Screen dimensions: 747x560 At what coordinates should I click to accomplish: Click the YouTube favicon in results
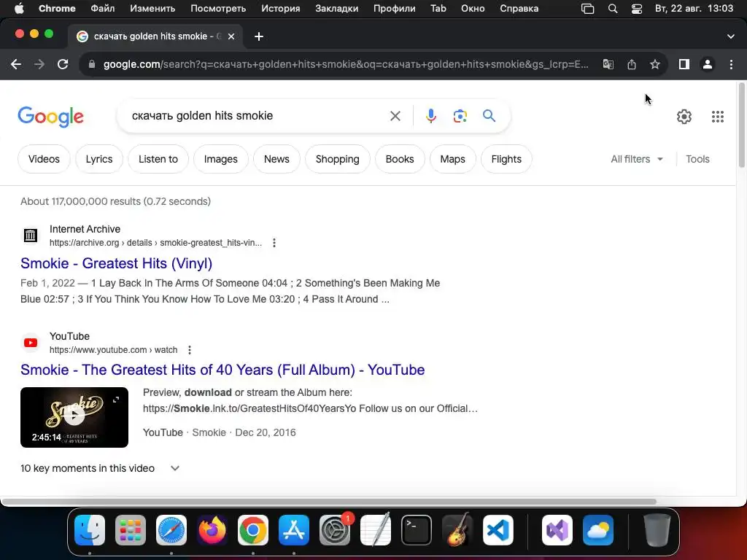[x=31, y=343]
